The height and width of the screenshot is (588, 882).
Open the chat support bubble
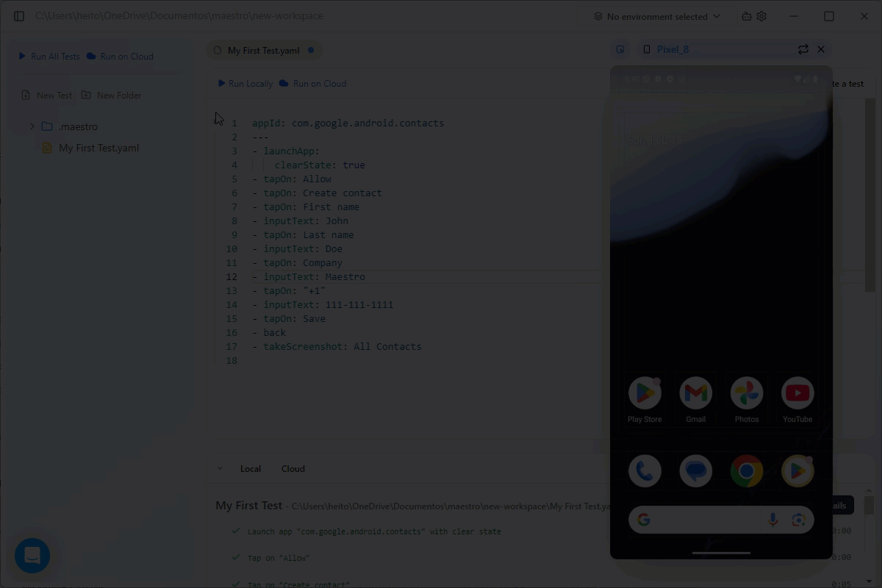32,556
